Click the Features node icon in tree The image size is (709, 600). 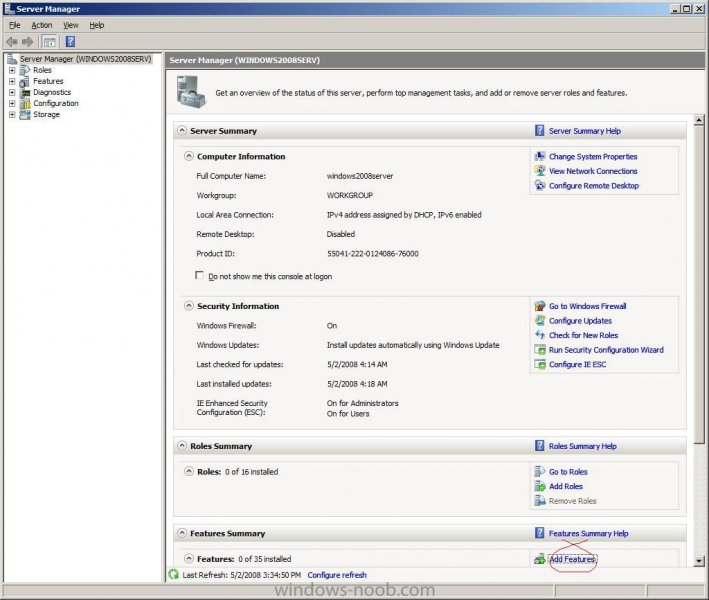[x=25, y=81]
